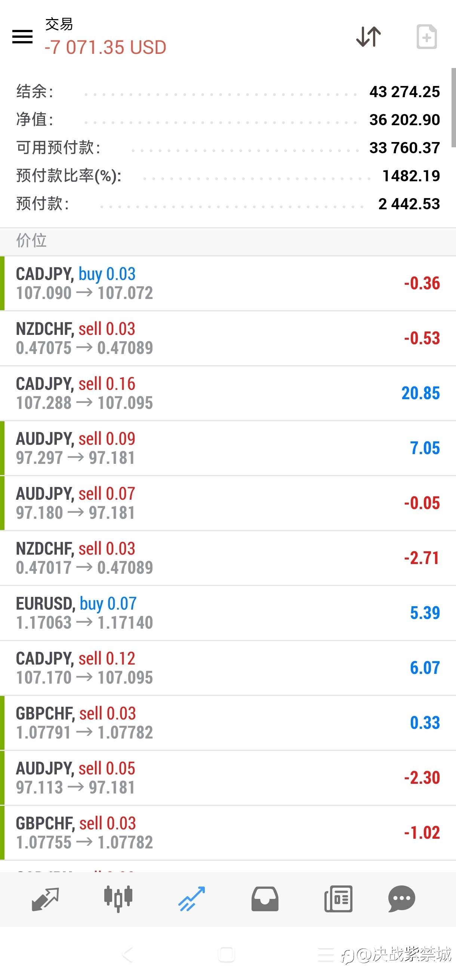Open the chat messages bubble icon
The image size is (456, 980).
pyautogui.click(x=401, y=899)
